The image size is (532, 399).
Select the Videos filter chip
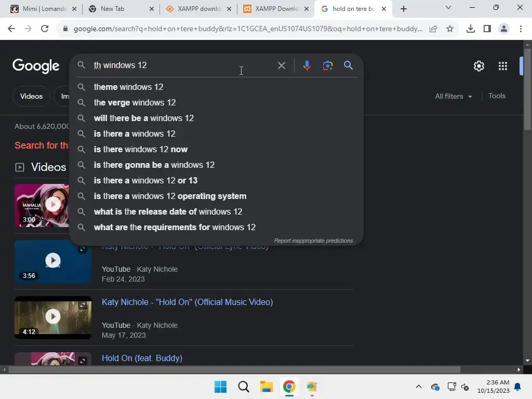[x=31, y=96]
